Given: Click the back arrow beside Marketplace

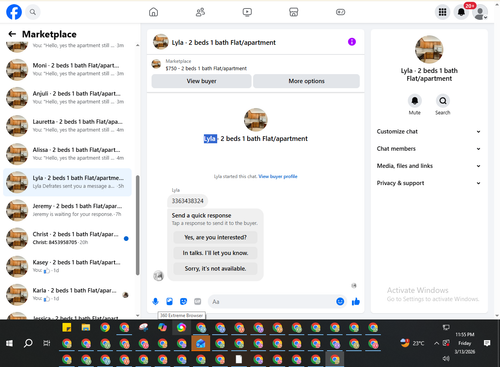Looking at the screenshot, I should point(12,34).
